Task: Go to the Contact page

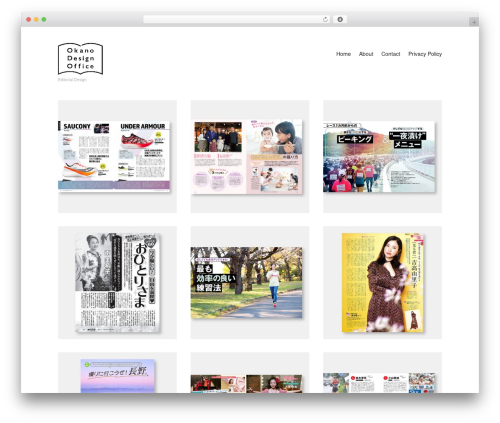Action: point(390,54)
